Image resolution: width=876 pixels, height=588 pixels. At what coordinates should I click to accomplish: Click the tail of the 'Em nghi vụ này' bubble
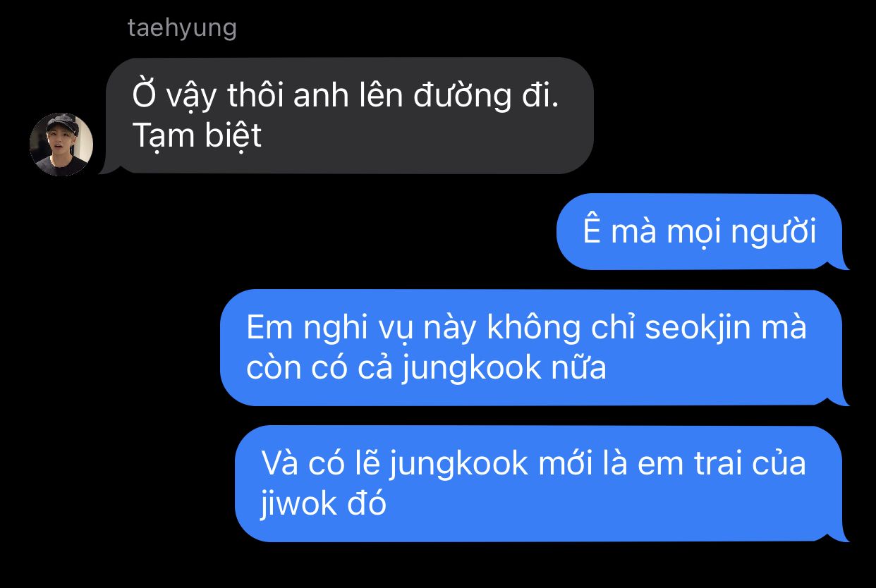click(x=841, y=400)
